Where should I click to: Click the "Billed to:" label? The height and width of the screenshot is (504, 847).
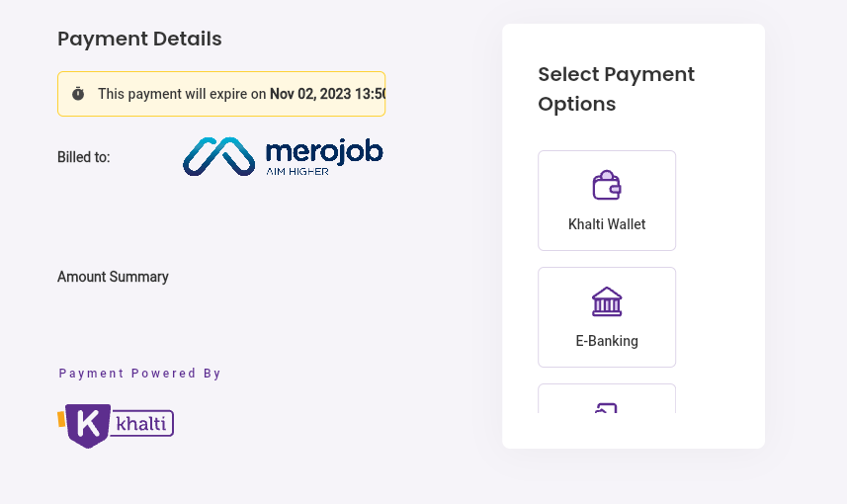84,157
